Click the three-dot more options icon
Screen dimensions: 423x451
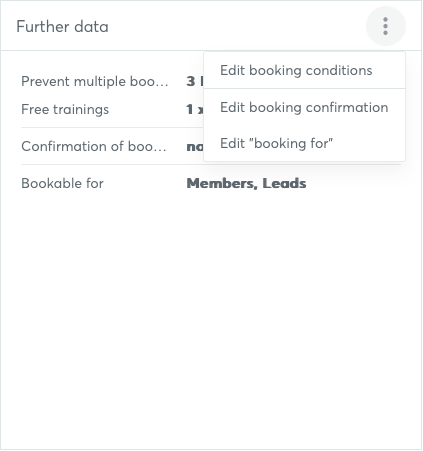(386, 26)
